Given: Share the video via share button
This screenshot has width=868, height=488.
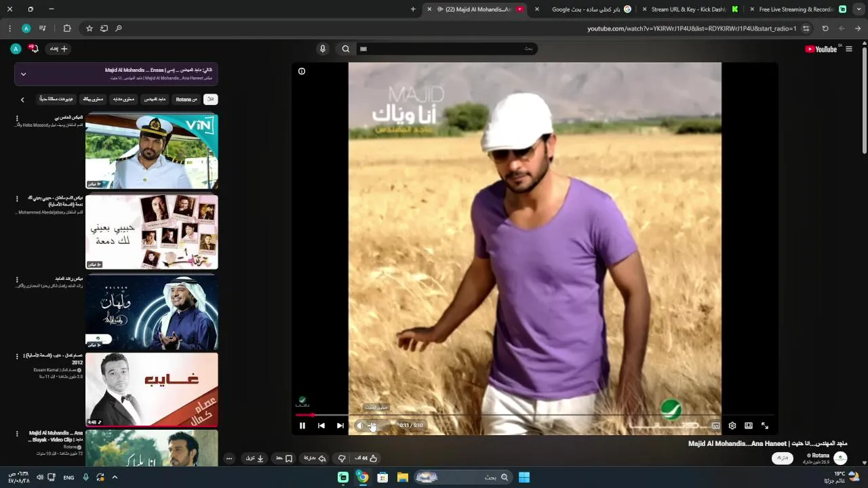Looking at the screenshot, I should (315, 458).
